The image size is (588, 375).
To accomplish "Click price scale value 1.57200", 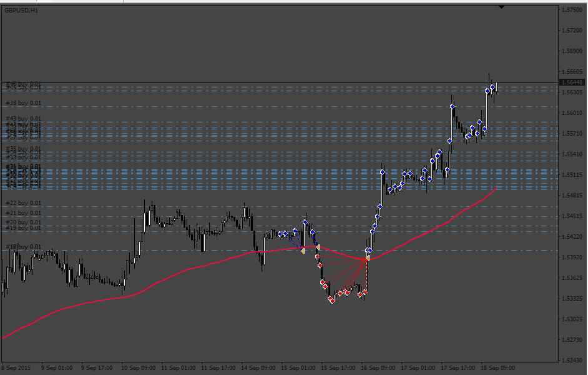I will (x=572, y=31).
